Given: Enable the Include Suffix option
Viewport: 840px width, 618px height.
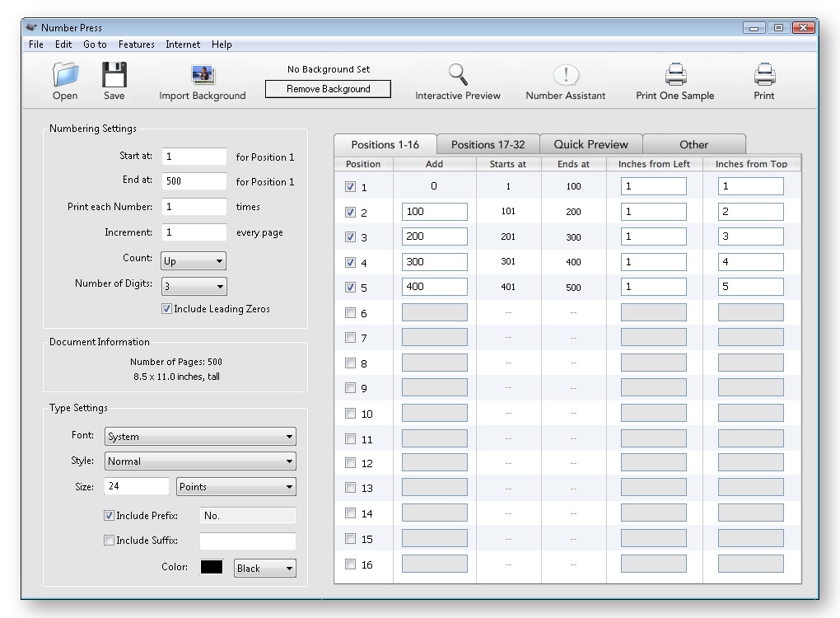Looking at the screenshot, I should pos(109,541).
